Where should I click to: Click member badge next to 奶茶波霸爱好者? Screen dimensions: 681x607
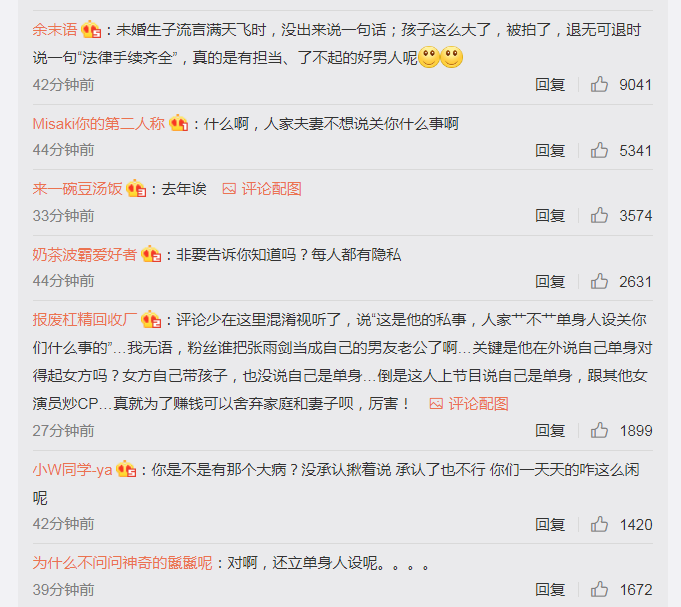click(151, 254)
